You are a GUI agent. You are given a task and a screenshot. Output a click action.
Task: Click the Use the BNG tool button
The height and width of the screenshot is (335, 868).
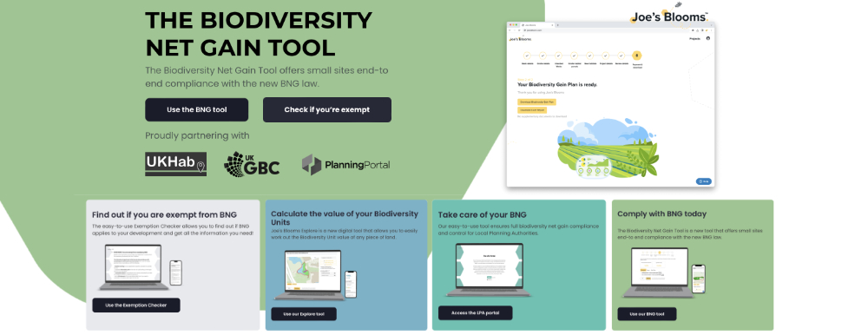(x=196, y=109)
